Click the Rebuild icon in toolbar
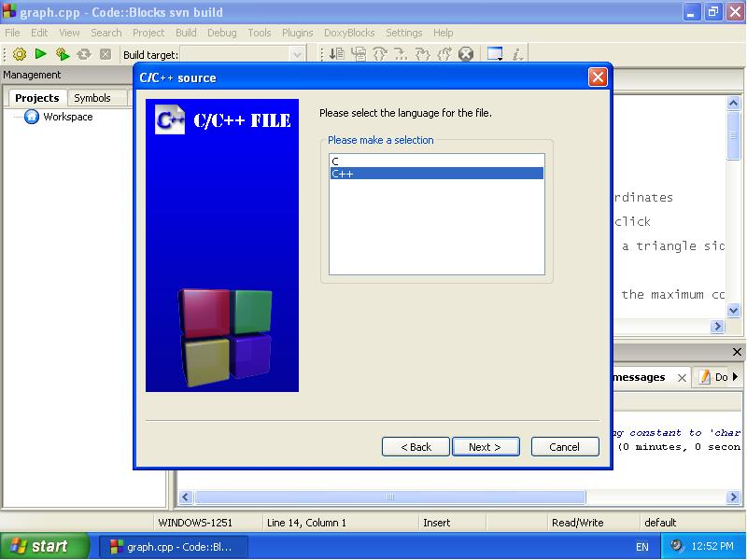Image resolution: width=747 pixels, height=560 pixels. click(x=84, y=54)
